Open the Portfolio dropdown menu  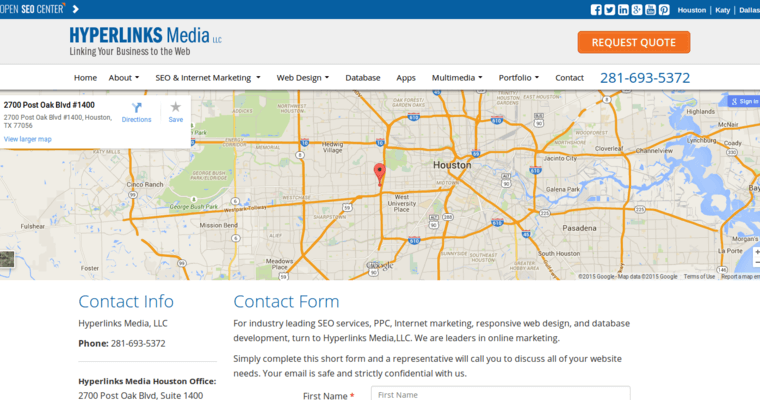(x=519, y=77)
